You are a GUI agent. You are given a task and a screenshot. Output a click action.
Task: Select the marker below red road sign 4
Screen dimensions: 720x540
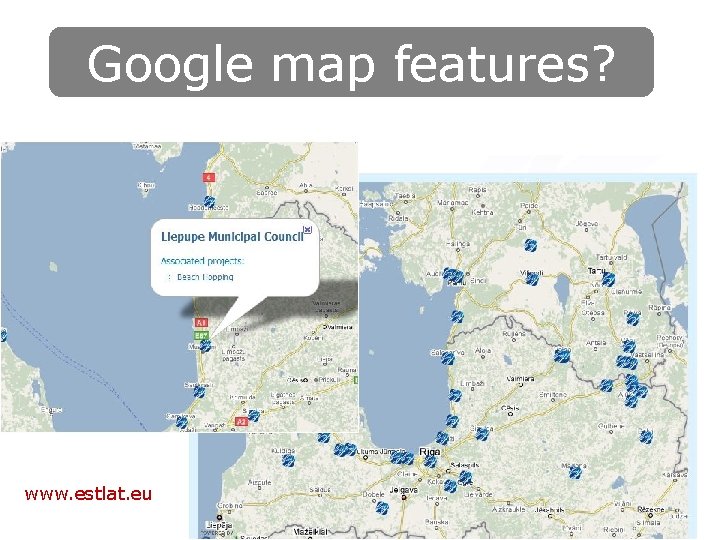coord(209,202)
